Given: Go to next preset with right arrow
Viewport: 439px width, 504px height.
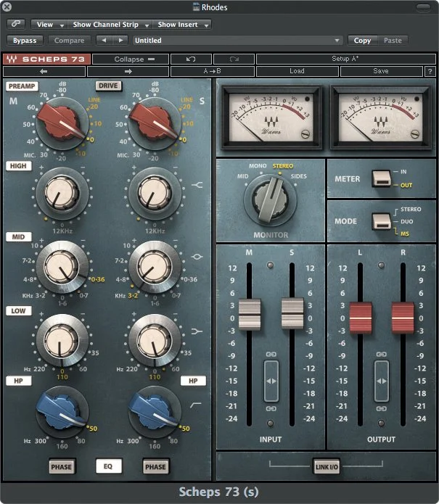Looking at the screenshot, I should coord(128,71).
